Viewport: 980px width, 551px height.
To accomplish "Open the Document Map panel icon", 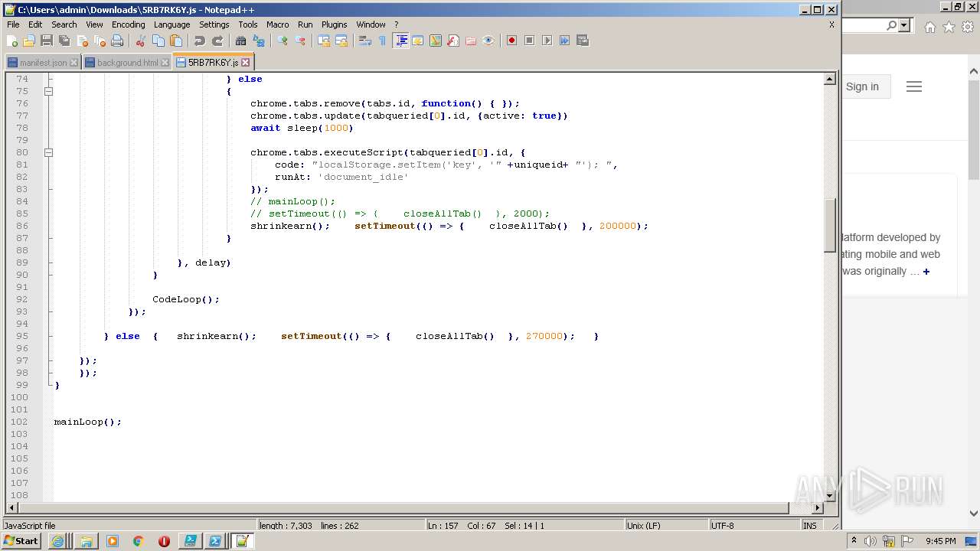I will pyautogui.click(x=436, y=41).
